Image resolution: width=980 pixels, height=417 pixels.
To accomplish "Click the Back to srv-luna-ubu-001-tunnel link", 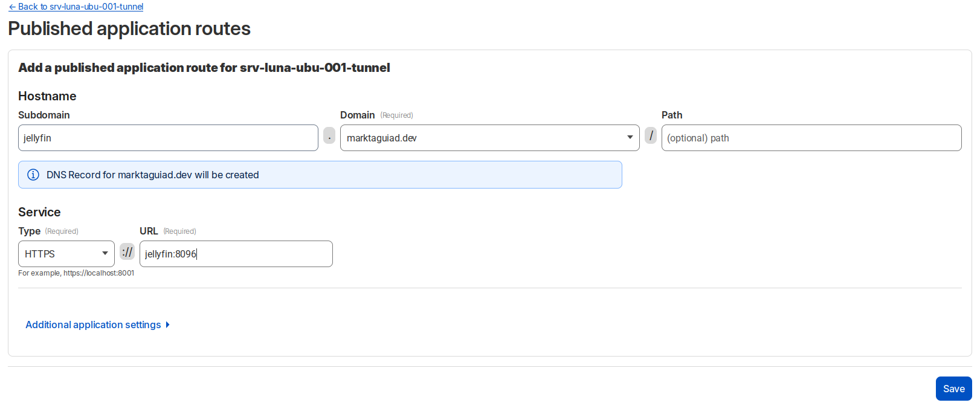I will click(x=76, y=7).
